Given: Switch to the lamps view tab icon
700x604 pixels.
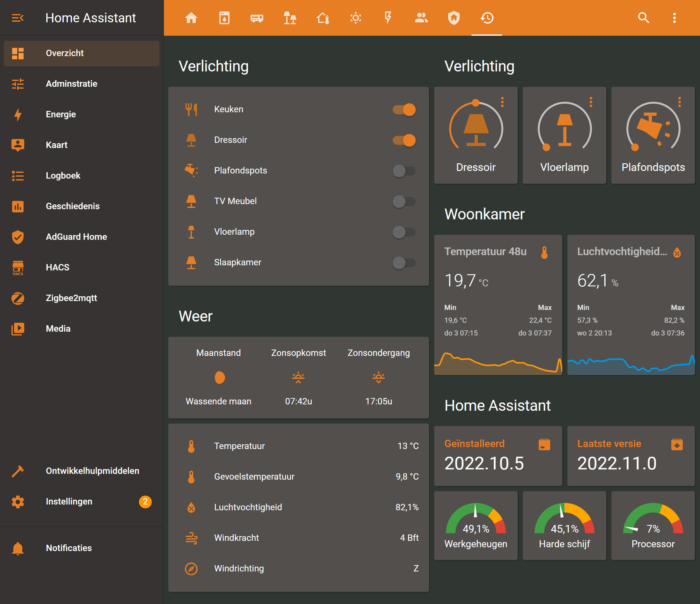Looking at the screenshot, I should pos(290,18).
